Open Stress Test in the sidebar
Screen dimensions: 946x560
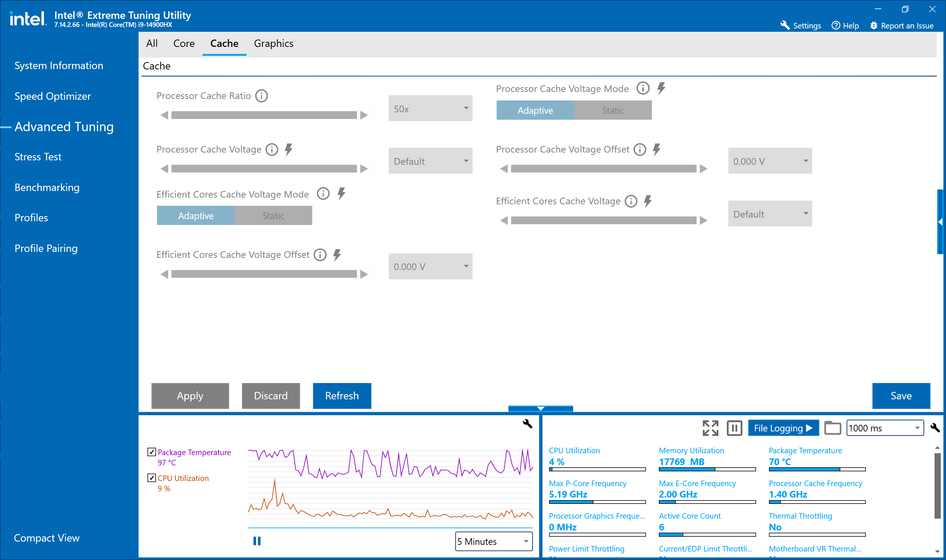pos(38,157)
